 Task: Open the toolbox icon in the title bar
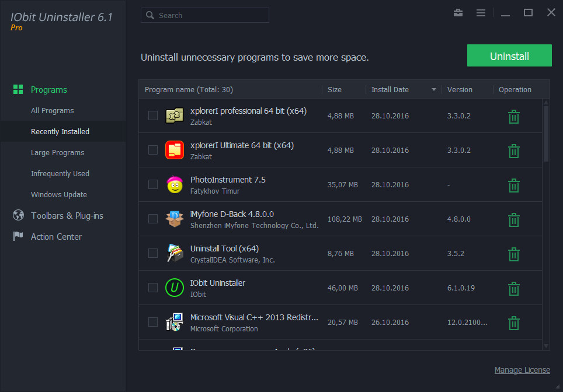(x=458, y=12)
